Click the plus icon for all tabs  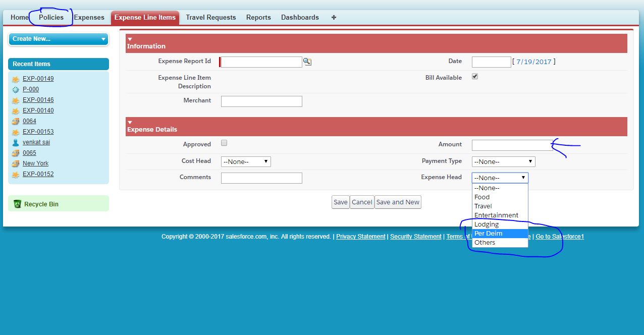point(334,17)
